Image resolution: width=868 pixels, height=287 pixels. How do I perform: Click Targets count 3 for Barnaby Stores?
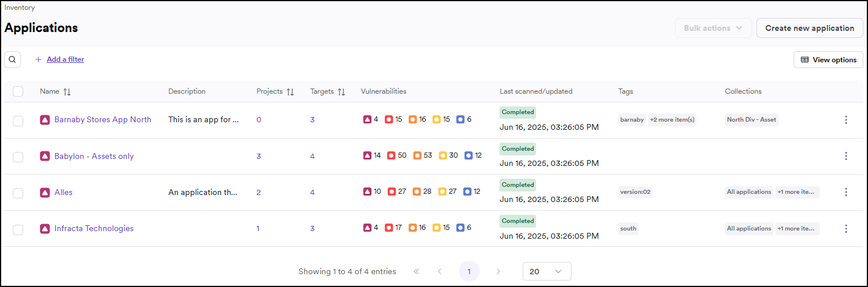coord(312,119)
